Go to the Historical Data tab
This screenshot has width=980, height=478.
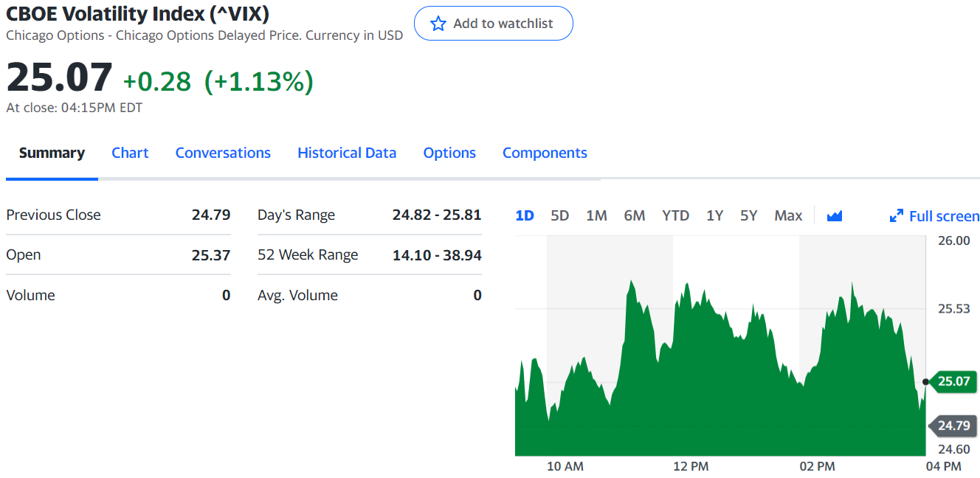pos(347,153)
